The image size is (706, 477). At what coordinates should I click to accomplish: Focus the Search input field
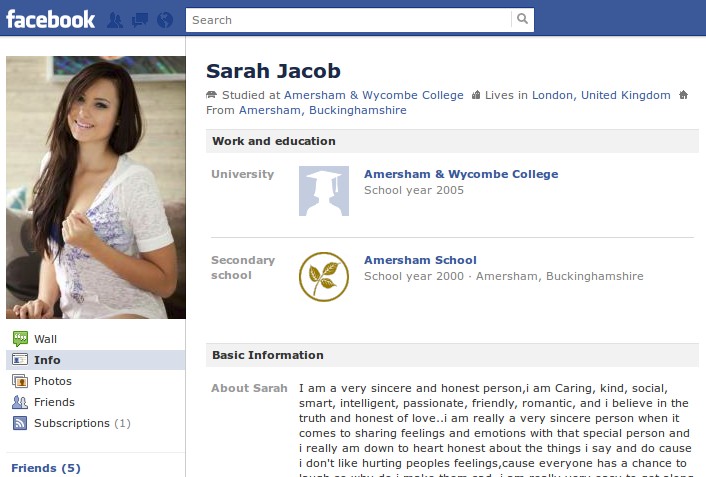348,20
